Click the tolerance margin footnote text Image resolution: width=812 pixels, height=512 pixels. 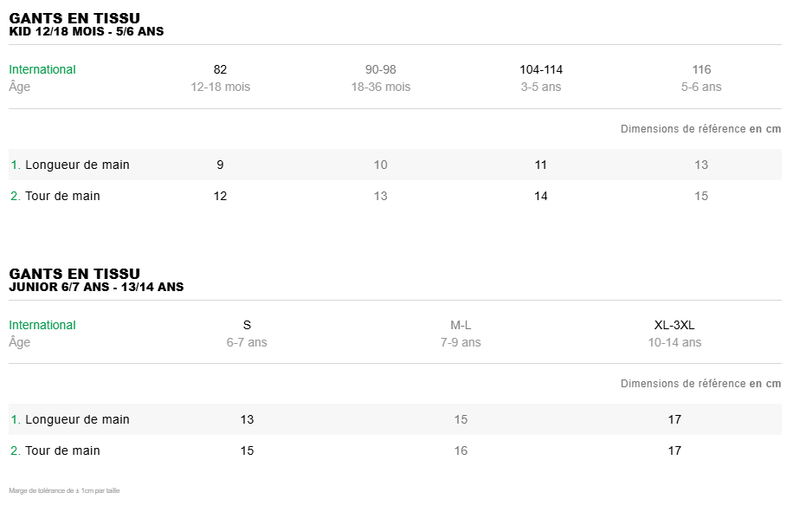64,490
